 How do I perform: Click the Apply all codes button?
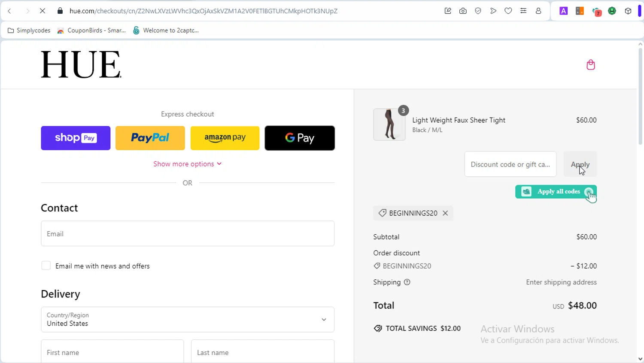click(556, 192)
